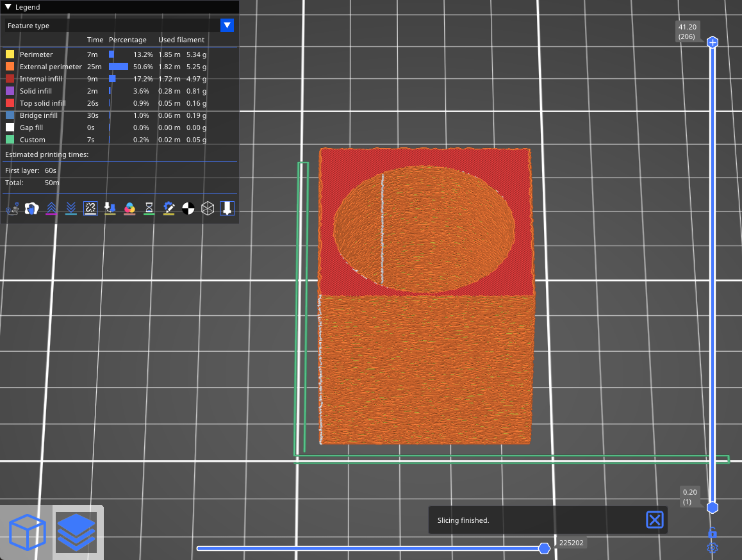The width and height of the screenshot is (742, 560).
Task: Toggle tool changes visibility icon
Action: [x=110, y=208]
